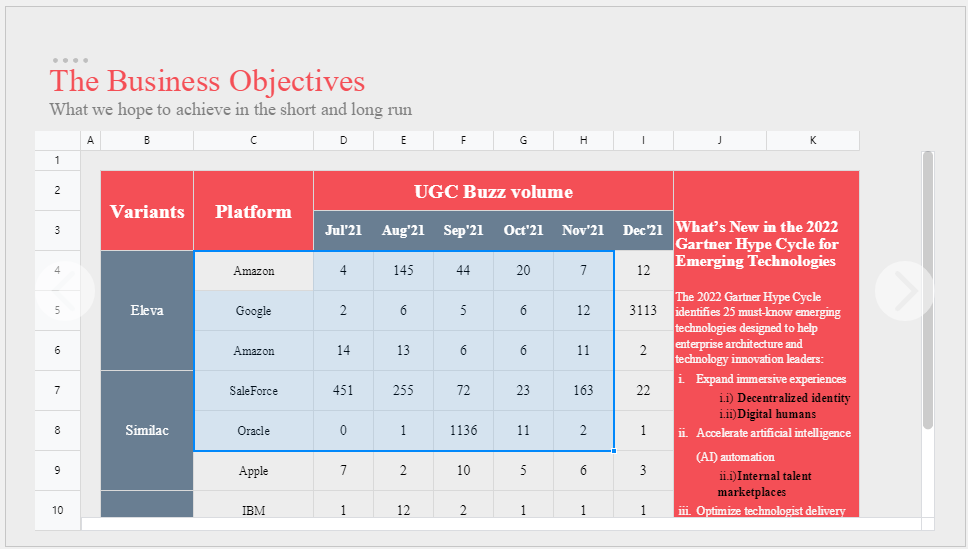Viewport: 968px width, 549px height.
Task: Click The Business Objectives slide title
Action: point(207,81)
